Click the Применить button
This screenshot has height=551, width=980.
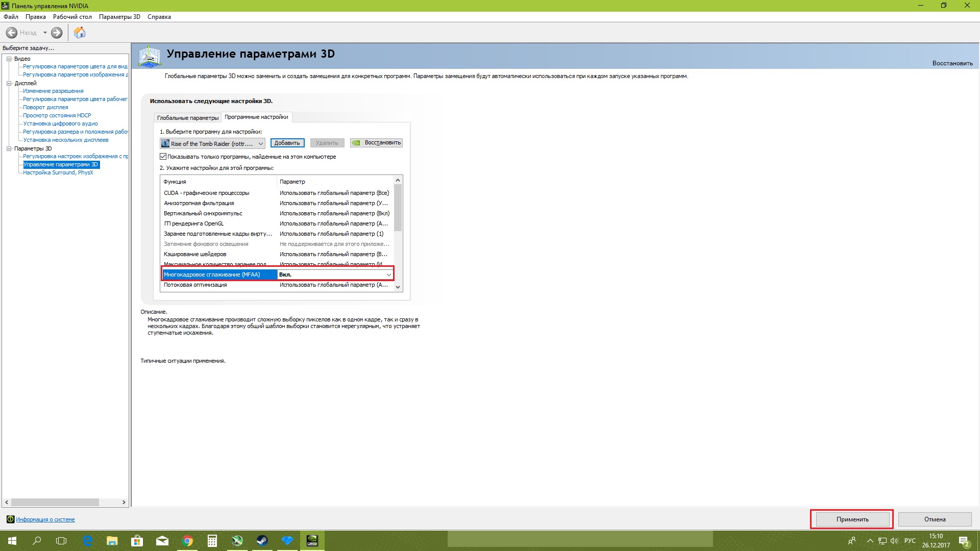click(x=852, y=519)
